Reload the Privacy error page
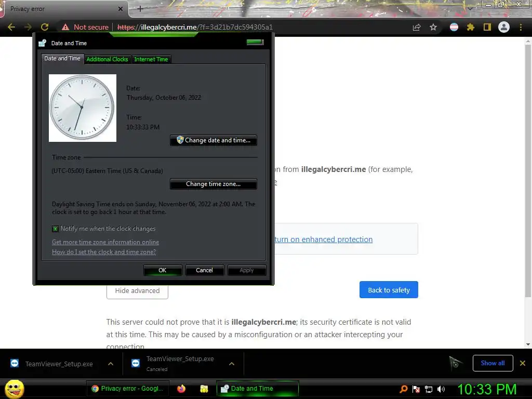The height and width of the screenshot is (399, 532). [x=45, y=27]
